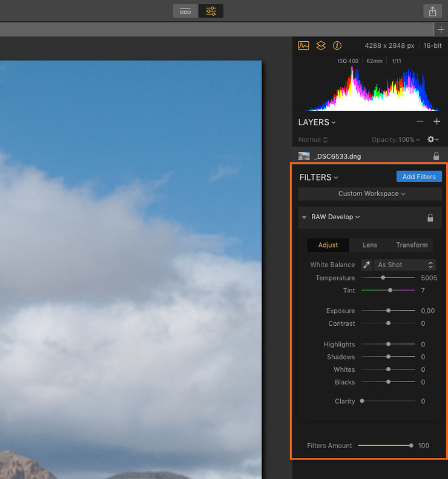This screenshot has height=479, width=448.
Task: Remove layer with the minus icon
Action: (x=420, y=122)
